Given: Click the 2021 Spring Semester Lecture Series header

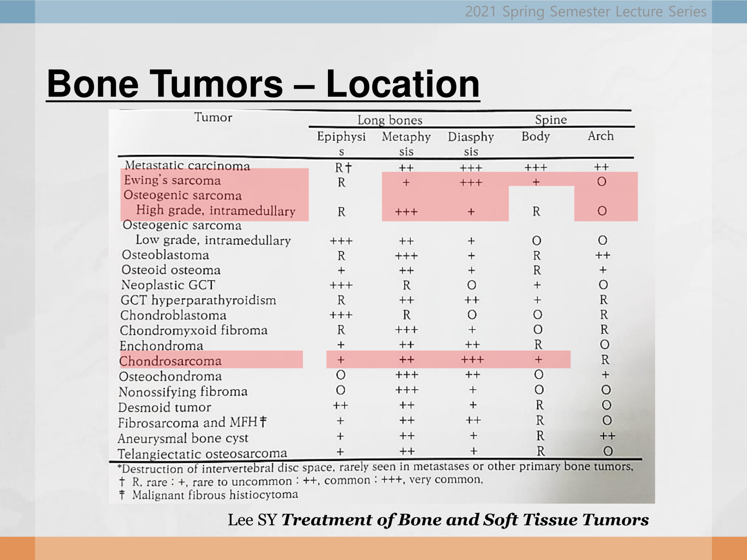Looking at the screenshot, I should click(x=586, y=12).
